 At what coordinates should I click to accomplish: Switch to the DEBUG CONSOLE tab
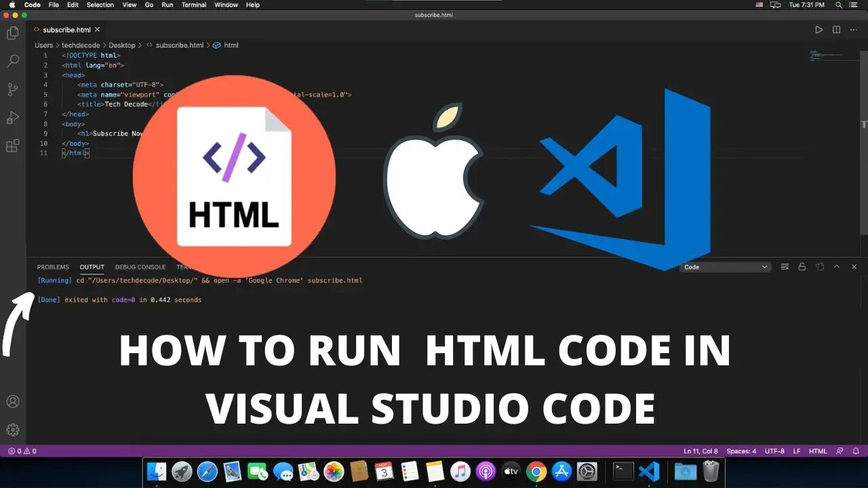coord(140,266)
